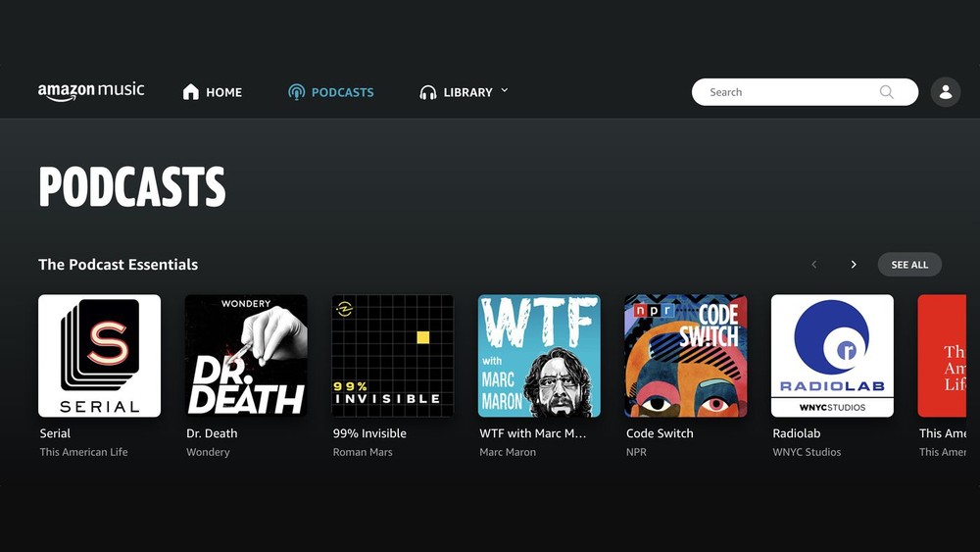The image size is (980, 552).
Task: Open the red This American Life cover
Action: pyautogui.click(x=942, y=356)
